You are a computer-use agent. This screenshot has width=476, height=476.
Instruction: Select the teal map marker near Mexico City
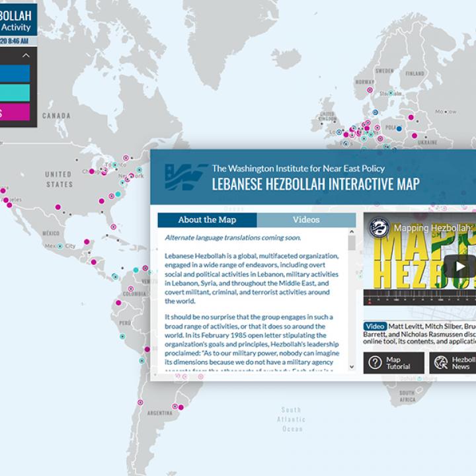pyautogui.click(x=60, y=246)
